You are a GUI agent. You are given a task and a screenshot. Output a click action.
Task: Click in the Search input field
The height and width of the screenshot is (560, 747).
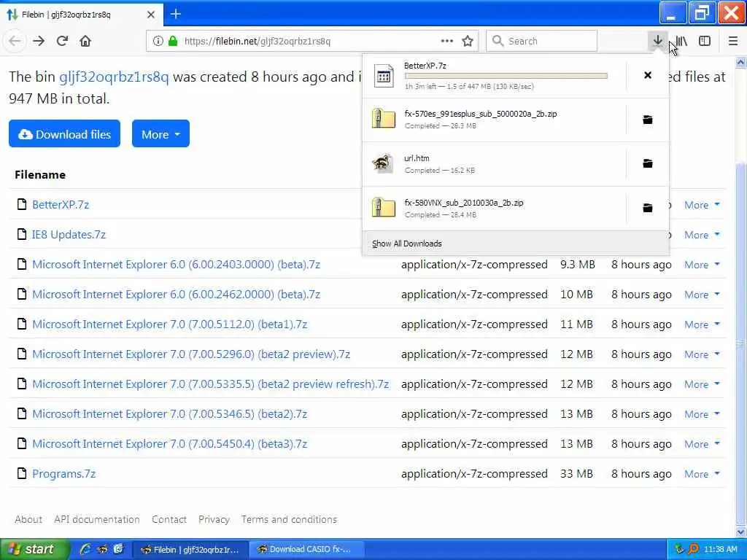[542, 41]
